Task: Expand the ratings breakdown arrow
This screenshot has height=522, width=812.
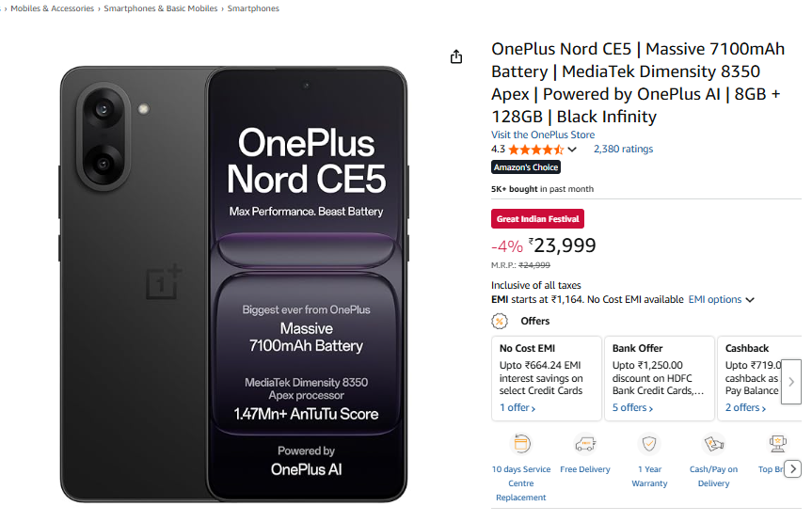Action: tap(572, 150)
